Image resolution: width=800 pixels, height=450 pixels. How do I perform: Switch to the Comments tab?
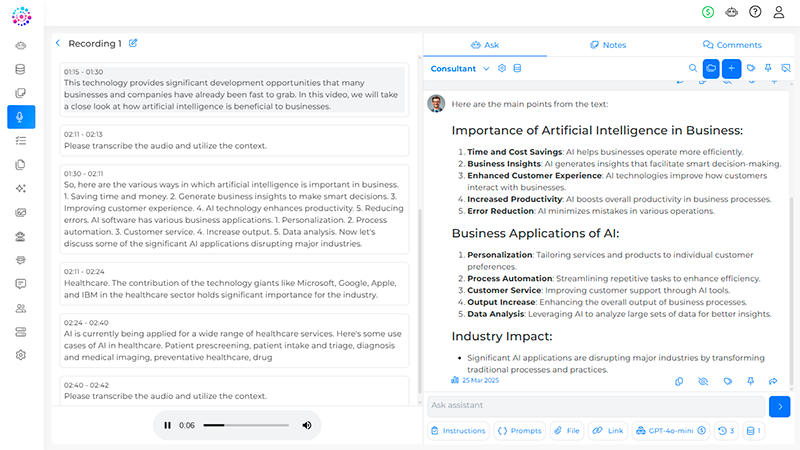(732, 45)
